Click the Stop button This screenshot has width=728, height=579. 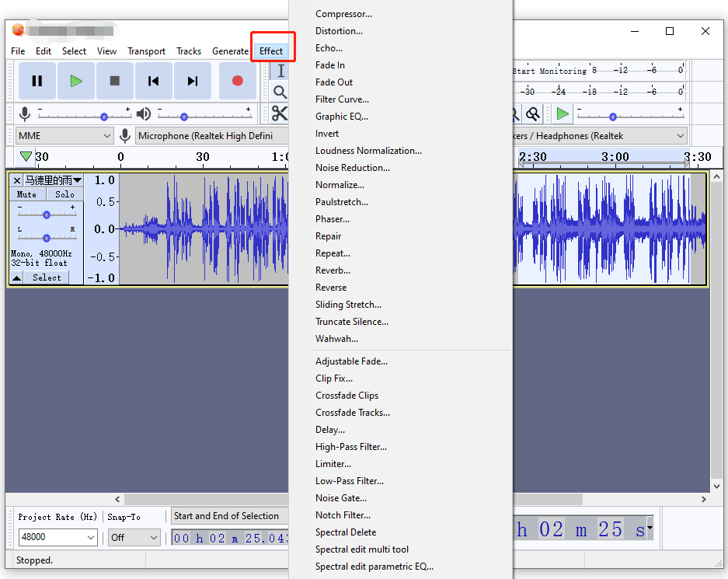click(x=115, y=82)
